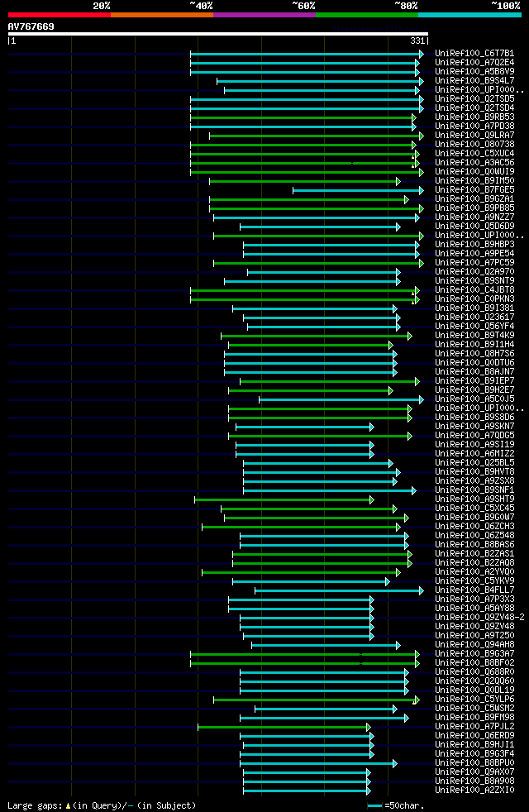The height and width of the screenshot is (812, 529).
Task: Select the white AV767669 query sequence bar
Action: click(x=218, y=34)
